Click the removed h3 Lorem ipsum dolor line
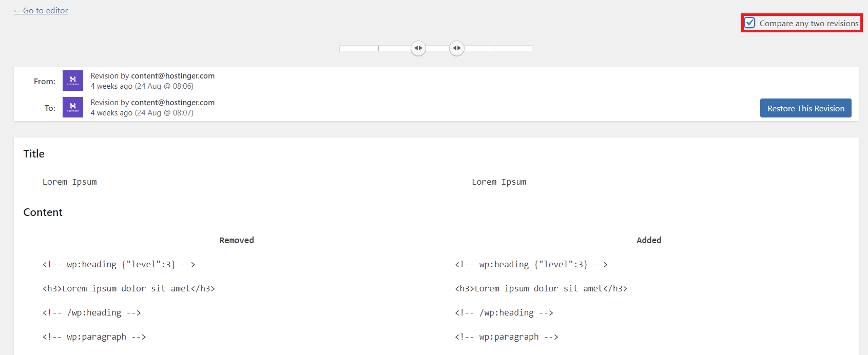Screen dimensions: 868x355 pos(129,288)
